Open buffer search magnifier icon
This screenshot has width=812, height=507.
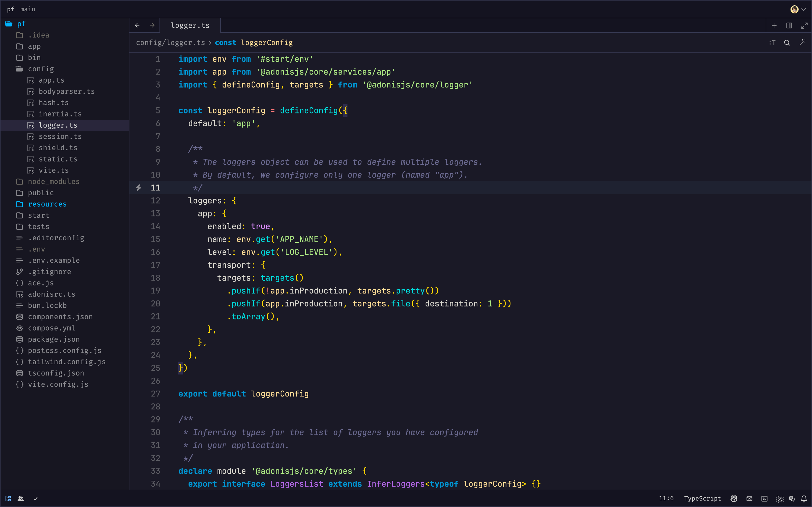tap(787, 43)
